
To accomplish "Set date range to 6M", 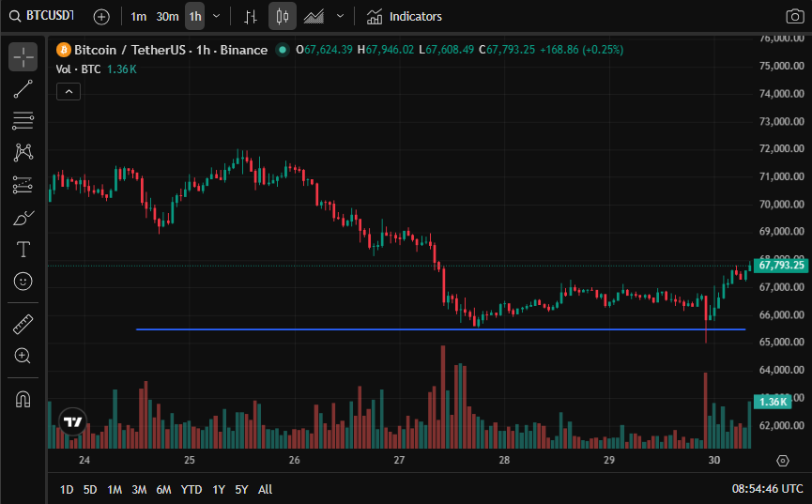I will (x=163, y=490).
